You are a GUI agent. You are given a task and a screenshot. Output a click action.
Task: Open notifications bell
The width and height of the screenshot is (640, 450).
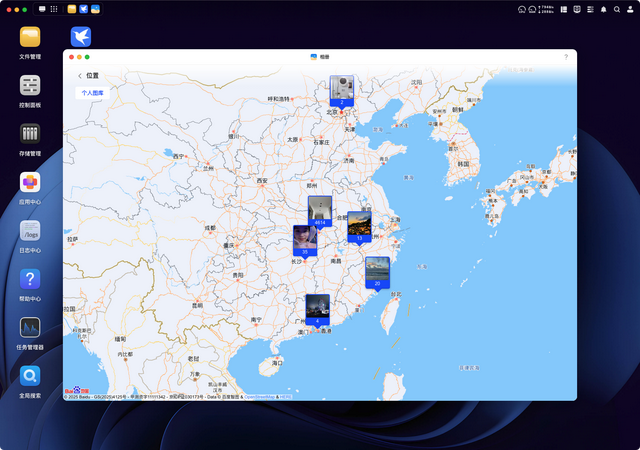pos(604,9)
